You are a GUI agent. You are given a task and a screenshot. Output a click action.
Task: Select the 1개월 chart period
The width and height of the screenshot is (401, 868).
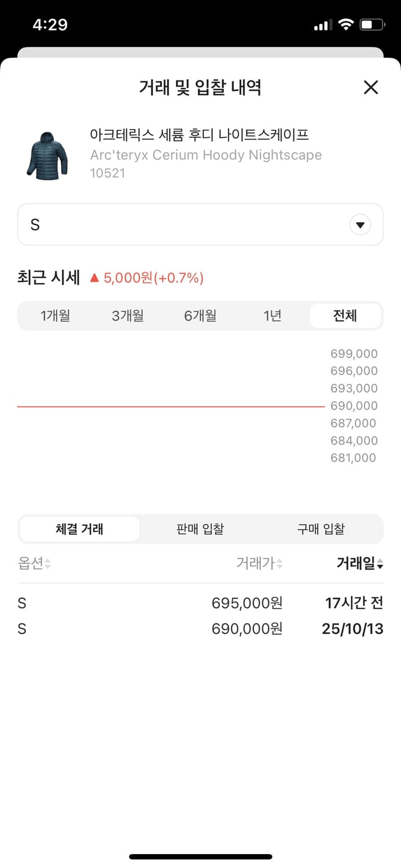click(x=56, y=315)
